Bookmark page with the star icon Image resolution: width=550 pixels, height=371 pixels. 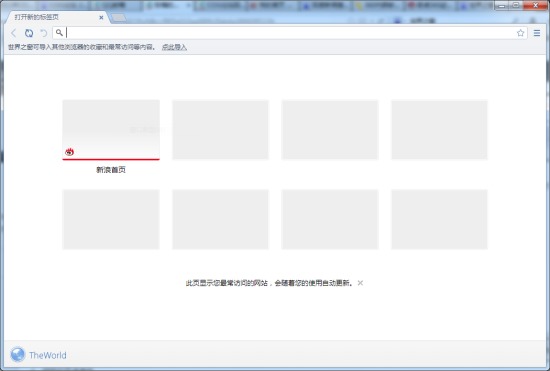520,33
